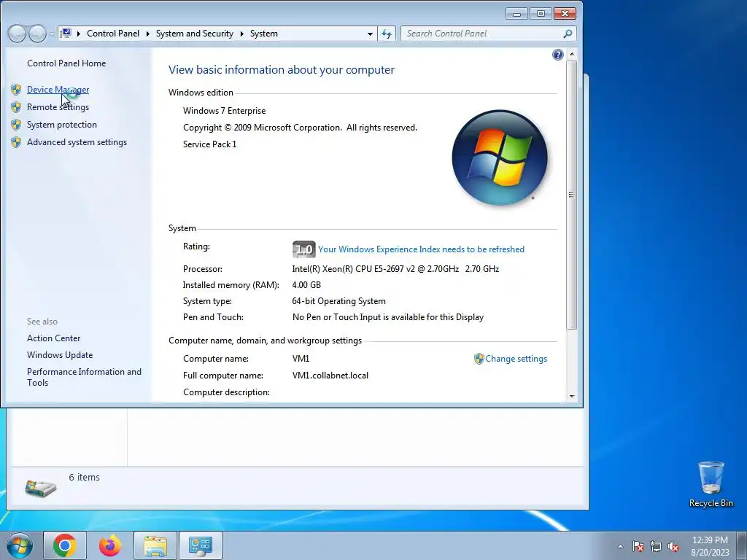The width and height of the screenshot is (747, 560).
Task: Minimize the System window
Action: (517, 13)
